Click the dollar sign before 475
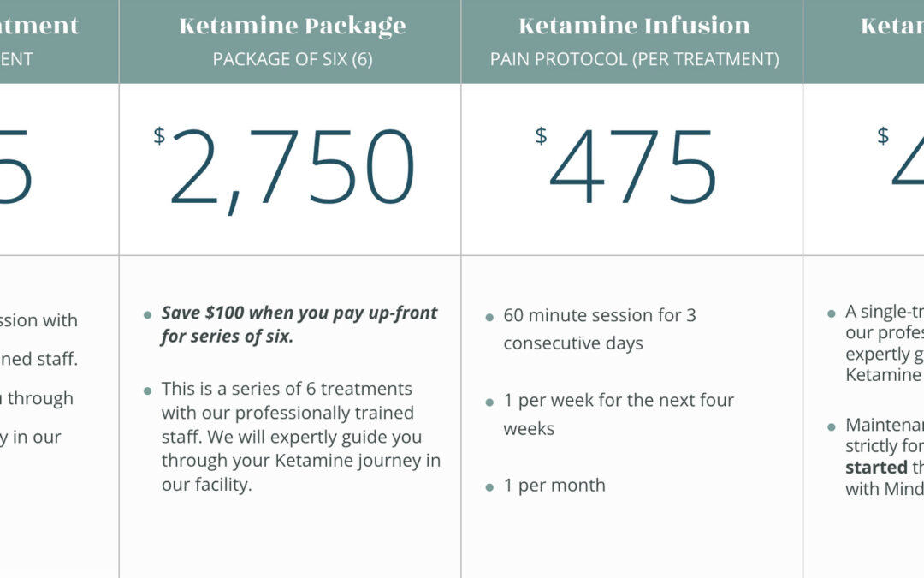The height and width of the screenshot is (578, 924). (541, 135)
